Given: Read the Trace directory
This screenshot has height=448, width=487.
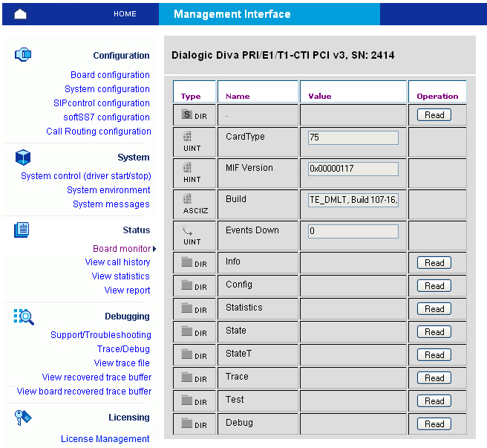Looking at the screenshot, I should coord(434,378).
